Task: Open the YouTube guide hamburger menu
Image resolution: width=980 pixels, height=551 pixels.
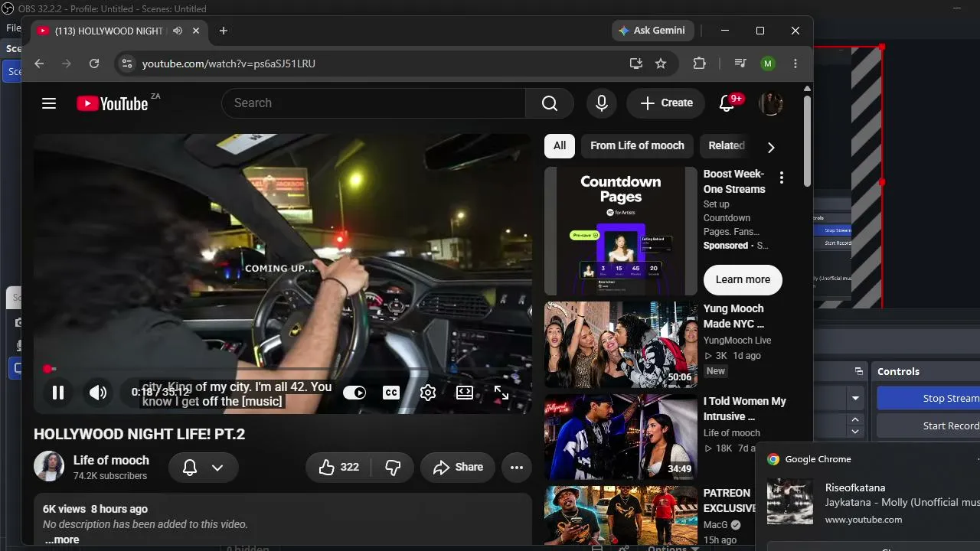Action: [x=49, y=103]
